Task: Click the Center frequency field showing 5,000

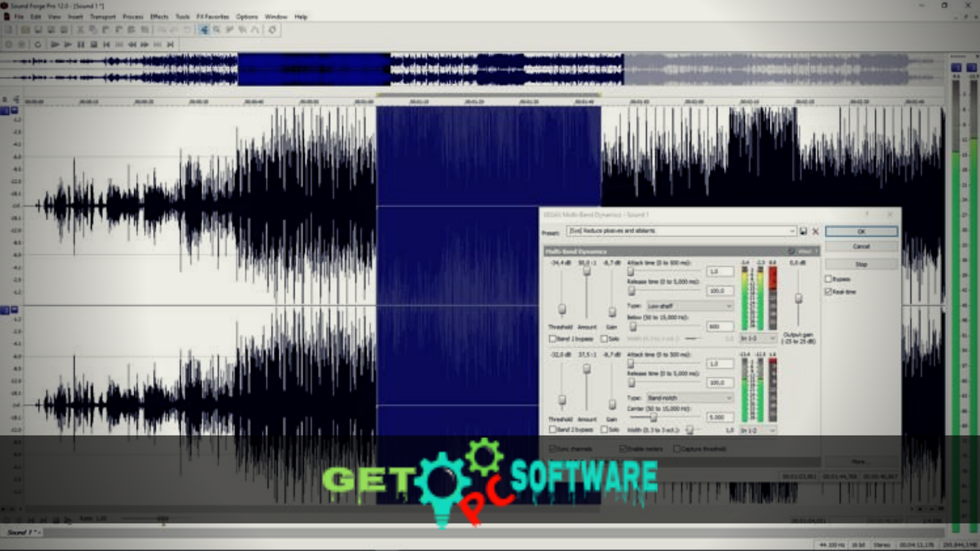Action: [720, 418]
